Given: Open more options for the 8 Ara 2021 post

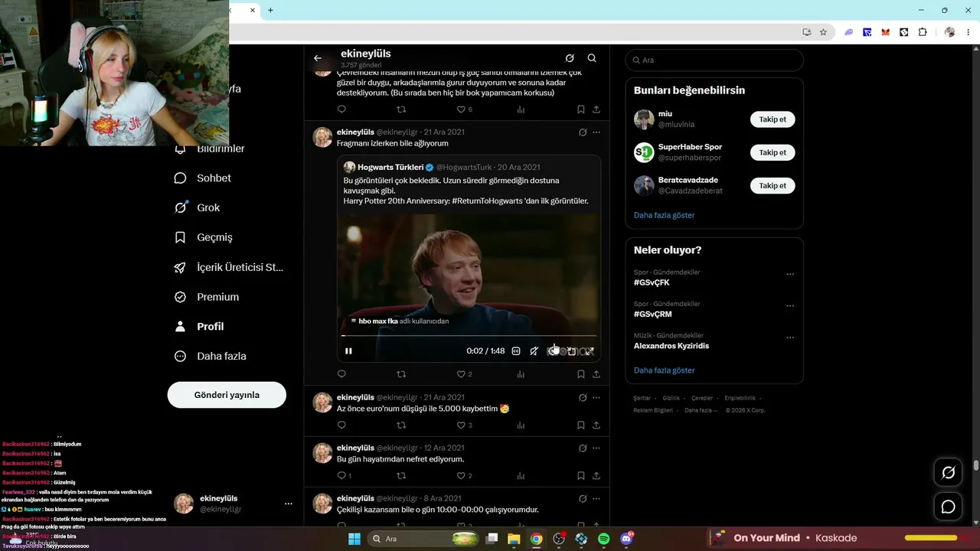Looking at the screenshot, I should [596, 498].
